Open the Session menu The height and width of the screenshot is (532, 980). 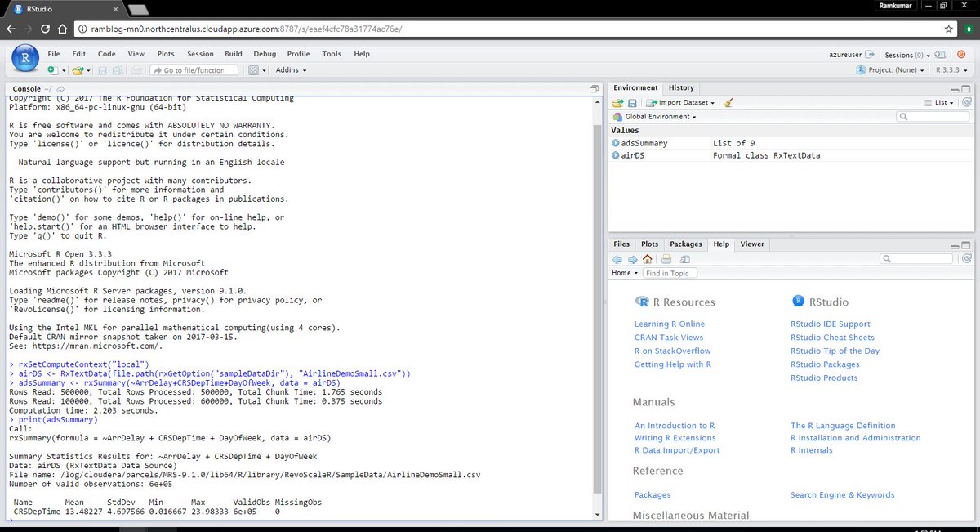point(200,53)
